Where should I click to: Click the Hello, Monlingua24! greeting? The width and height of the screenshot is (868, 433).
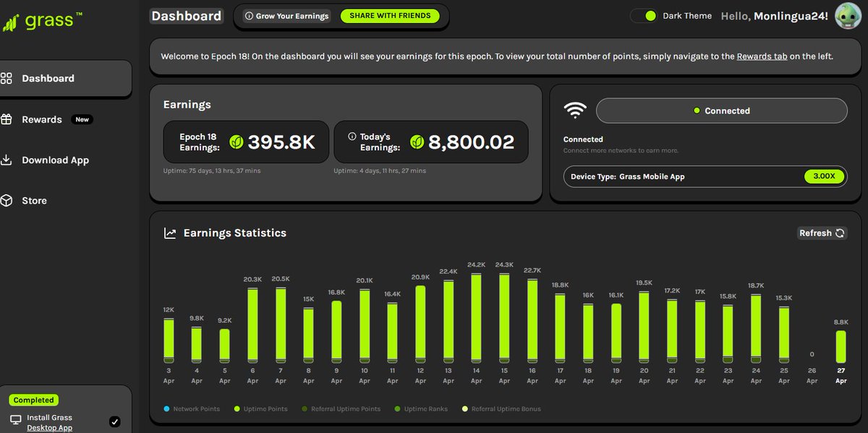click(775, 15)
